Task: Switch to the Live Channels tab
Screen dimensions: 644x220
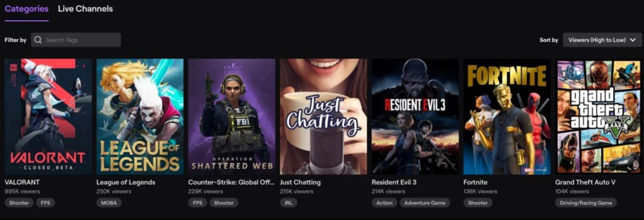Action: pyautogui.click(x=85, y=9)
